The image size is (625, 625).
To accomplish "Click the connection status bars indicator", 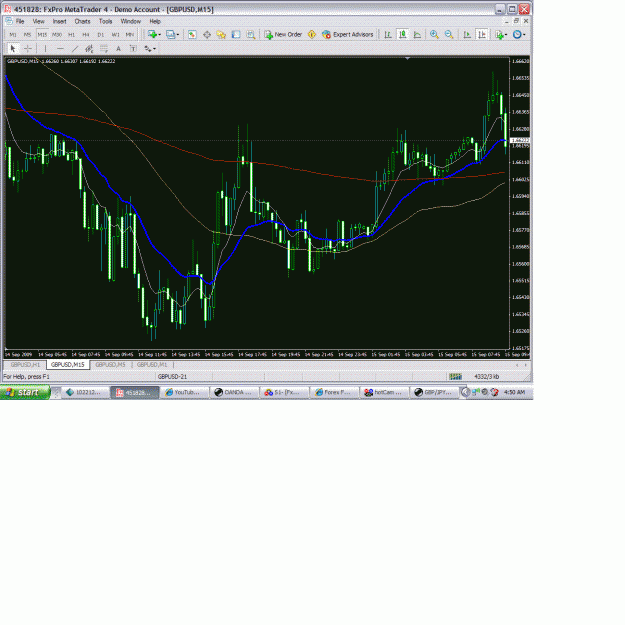I will tap(455, 376).
